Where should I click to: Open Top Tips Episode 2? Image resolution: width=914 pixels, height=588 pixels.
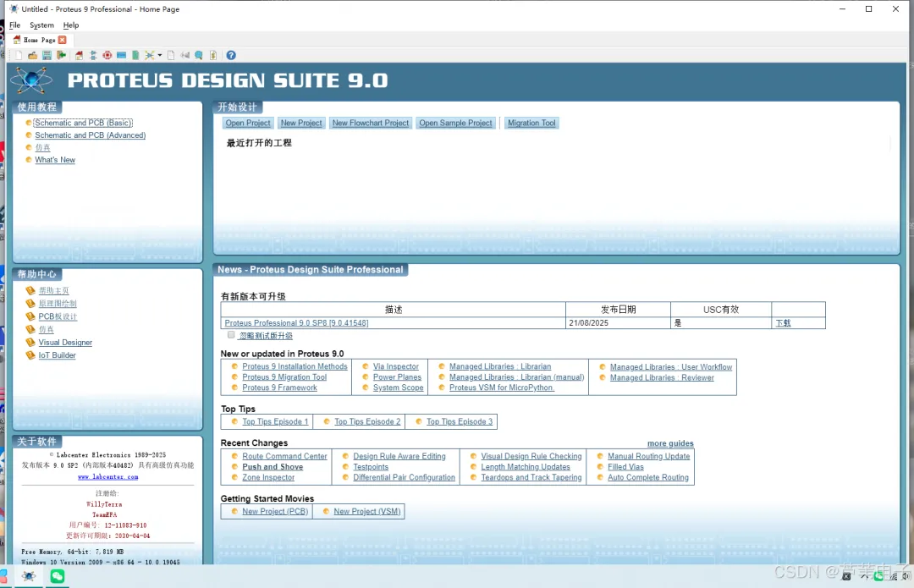point(367,421)
